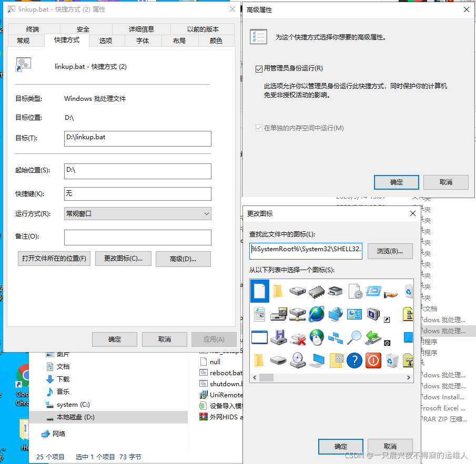Pick the hand sharing icon
Image resolution: width=476 pixels, height=464 pixels.
pos(391,294)
